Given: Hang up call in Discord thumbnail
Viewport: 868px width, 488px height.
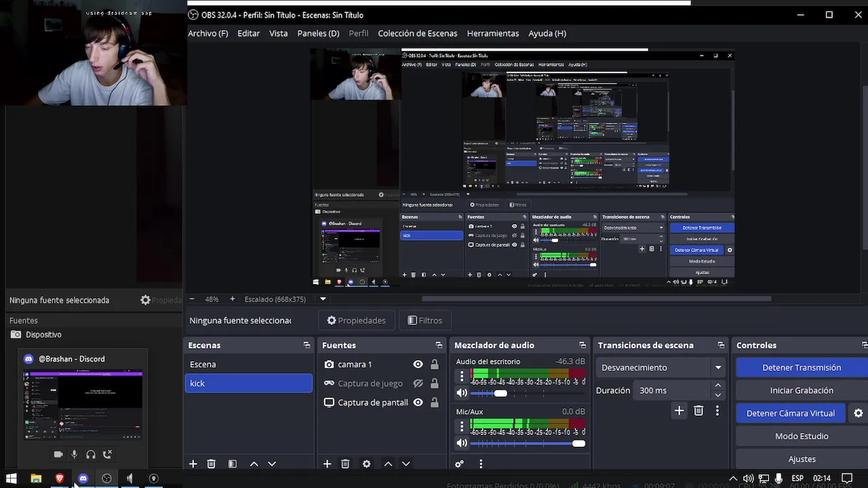Looking at the screenshot, I should (x=107, y=455).
